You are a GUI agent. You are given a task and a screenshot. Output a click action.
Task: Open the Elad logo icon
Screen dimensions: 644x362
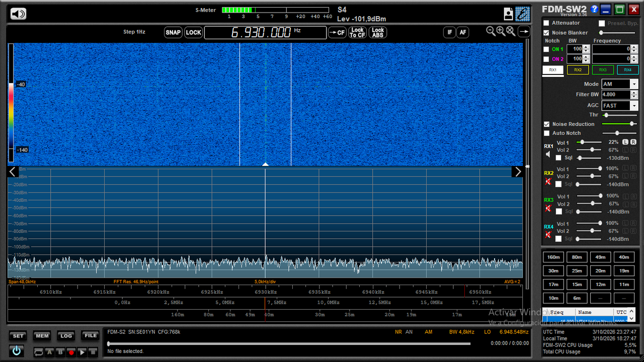(x=523, y=14)
